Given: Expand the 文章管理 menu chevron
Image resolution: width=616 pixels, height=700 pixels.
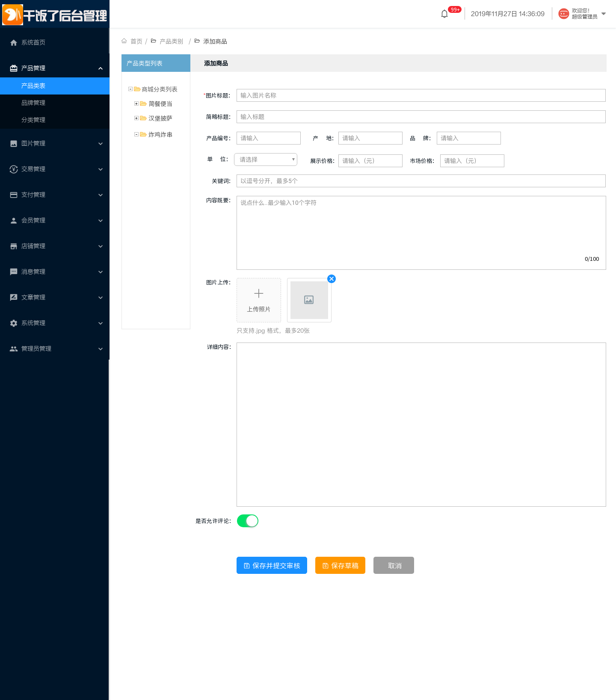Looking at the screenshot, I should (101, 298).
